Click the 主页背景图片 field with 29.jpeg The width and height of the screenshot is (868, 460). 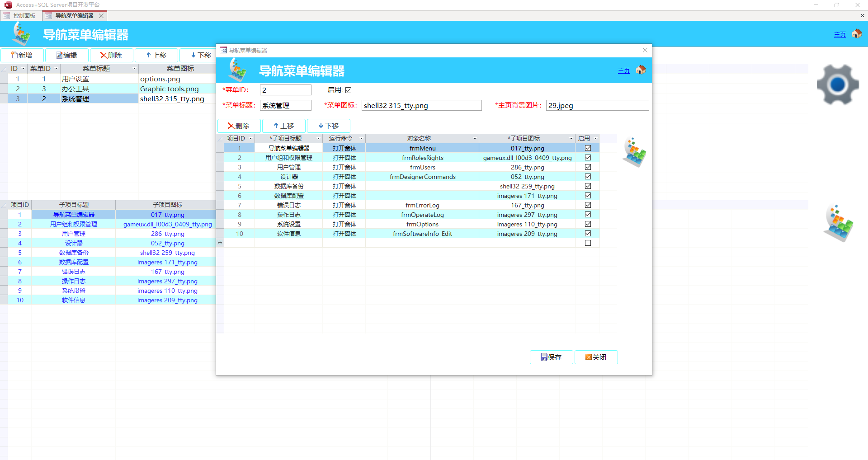click(598, 105)
